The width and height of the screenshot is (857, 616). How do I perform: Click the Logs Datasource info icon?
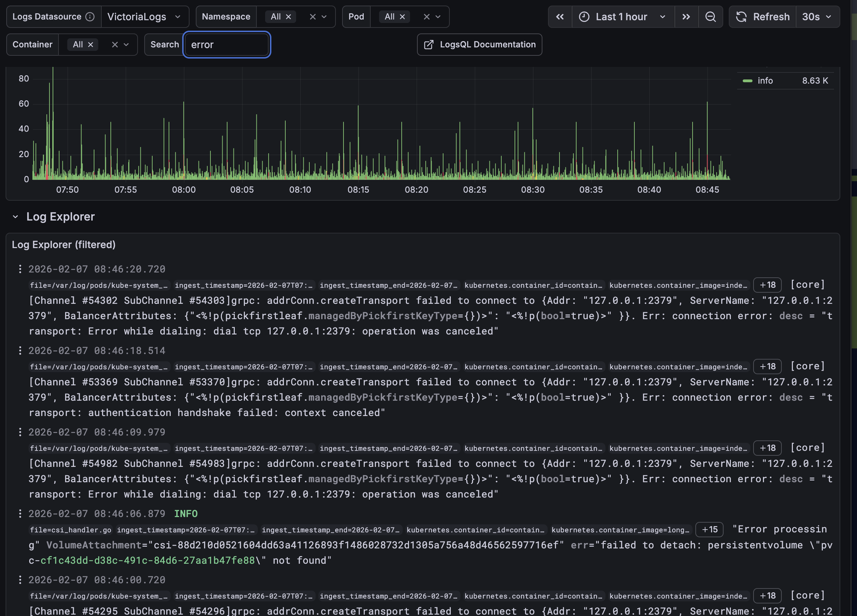[x=90, y=16]
